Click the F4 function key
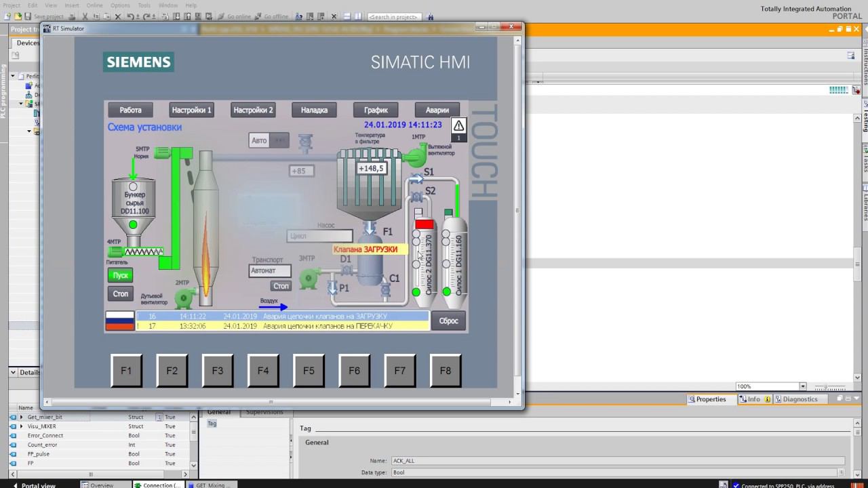868x488 pixels. point(263,371)
